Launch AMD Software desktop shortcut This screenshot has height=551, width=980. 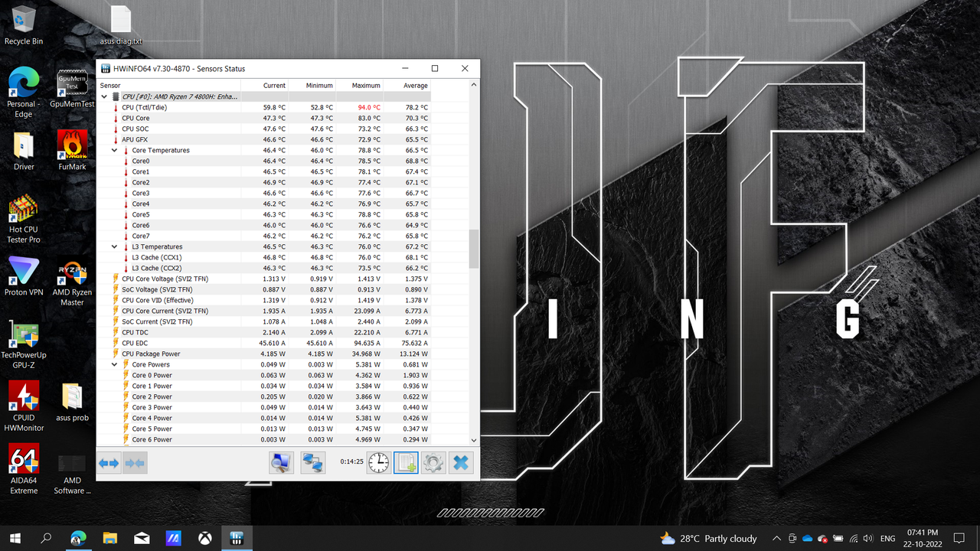(72, 474)
